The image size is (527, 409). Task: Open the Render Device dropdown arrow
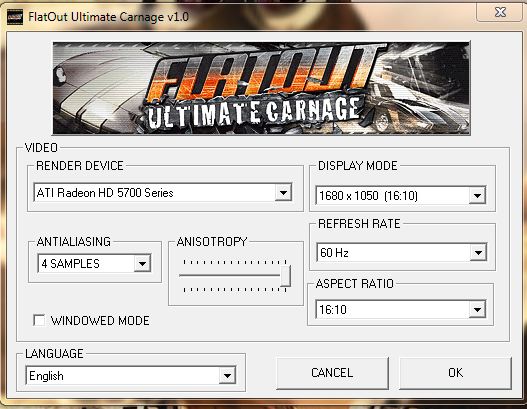pos(283,193)
